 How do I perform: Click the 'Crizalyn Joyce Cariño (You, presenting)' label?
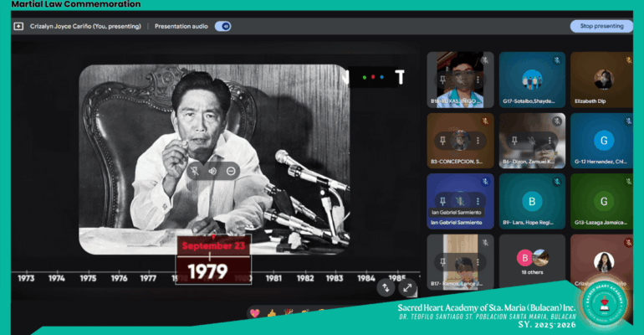click(85, 26)
